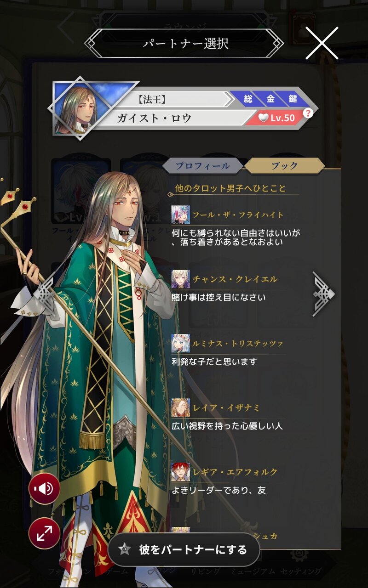Select the 総 attribute badge
This screenshot has height=588, width=368.
tap(248, 99)
